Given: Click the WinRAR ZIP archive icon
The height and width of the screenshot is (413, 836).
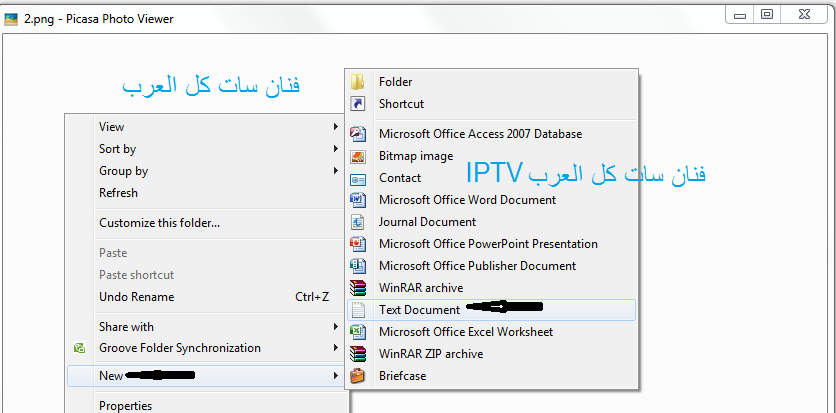Looking at the screenshot, I should [x=358, y=354].
